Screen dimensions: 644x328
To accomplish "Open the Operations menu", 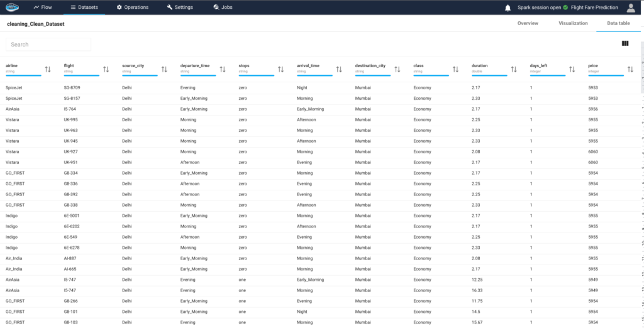I will 133,8.
